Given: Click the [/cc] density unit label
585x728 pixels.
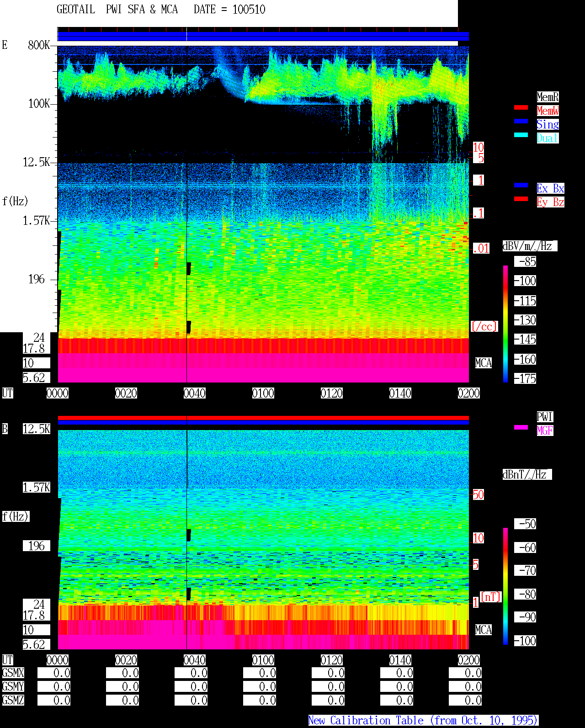Looking at the screenshot, I should [484, 326].
